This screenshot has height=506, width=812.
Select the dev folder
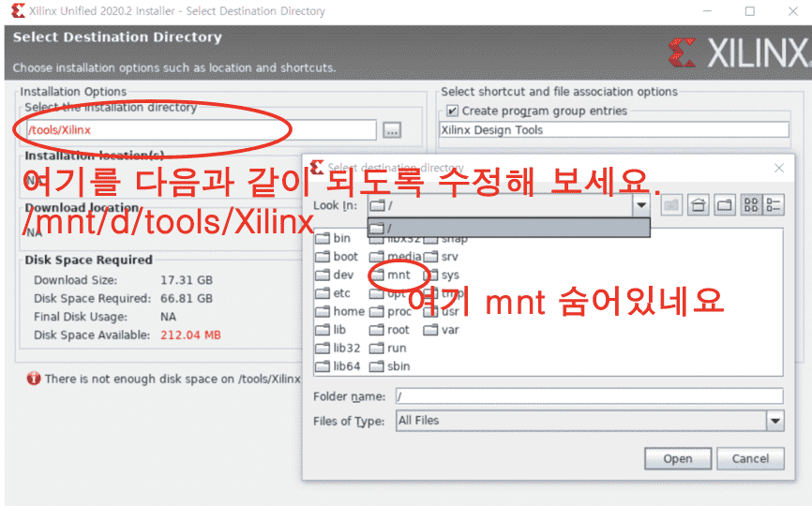click(335, 275)
